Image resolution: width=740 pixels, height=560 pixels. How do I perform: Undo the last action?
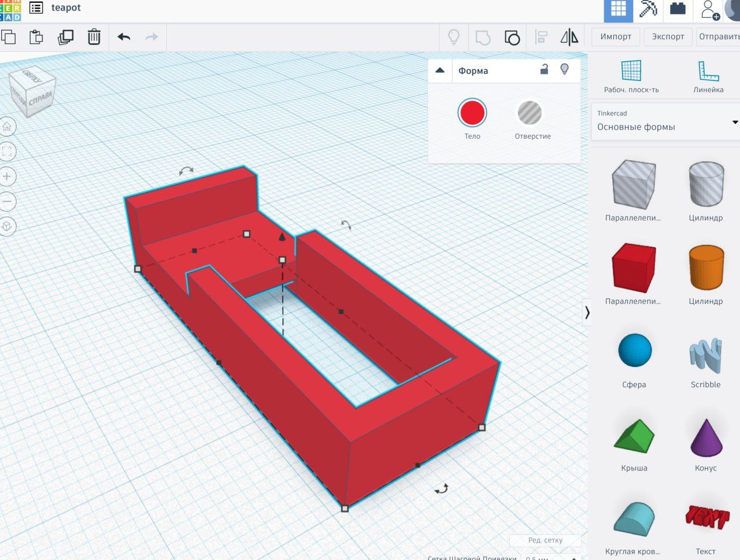(x=124, y=37)
